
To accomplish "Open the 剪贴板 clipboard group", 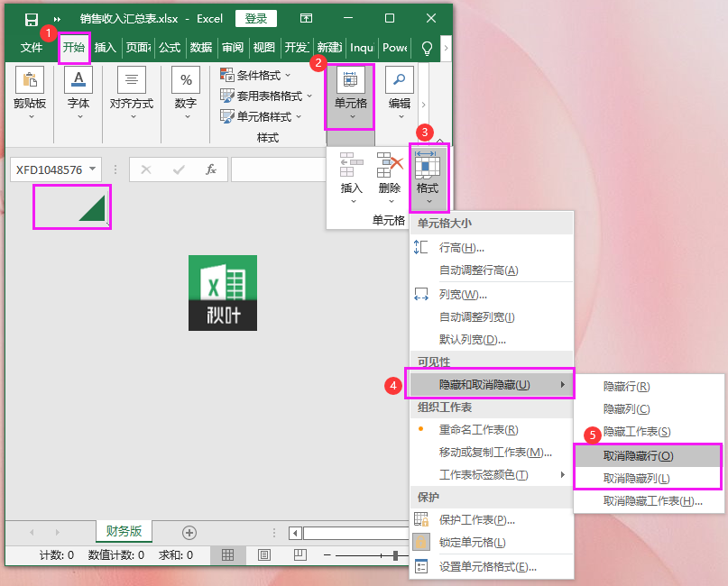I will [x=30, y=93].
